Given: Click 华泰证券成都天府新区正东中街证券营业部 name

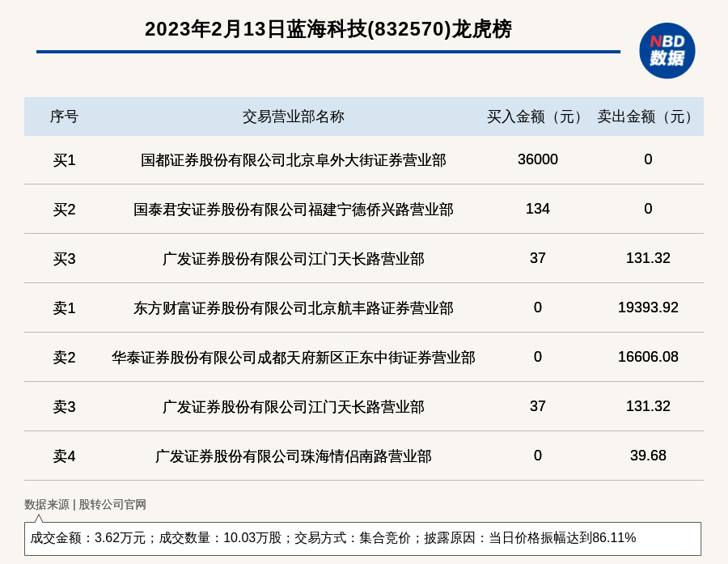Looking at the screenshot, I should pos(294,358).
